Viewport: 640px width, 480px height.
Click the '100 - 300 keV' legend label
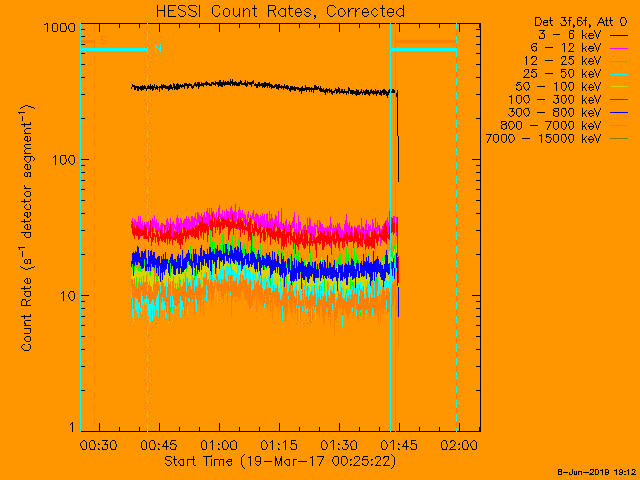tap(555, 100)
